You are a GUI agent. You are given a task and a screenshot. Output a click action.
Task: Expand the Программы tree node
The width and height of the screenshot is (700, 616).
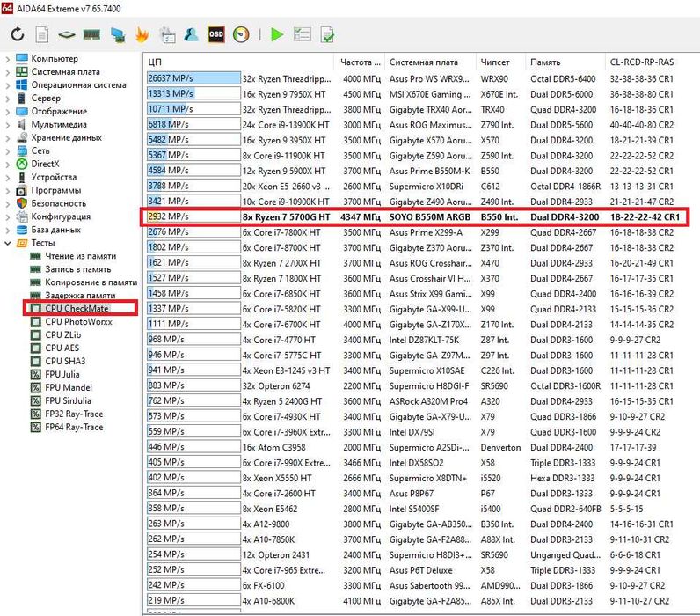7,190
